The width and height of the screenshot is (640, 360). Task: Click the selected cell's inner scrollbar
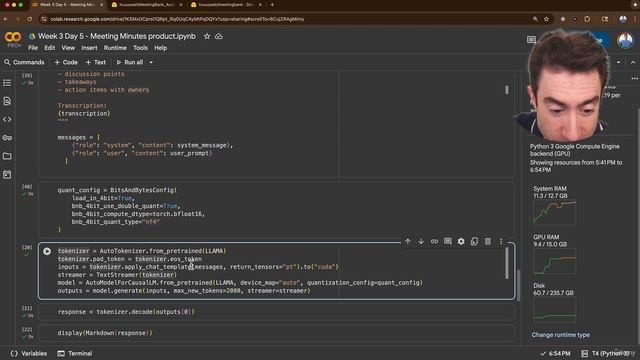click(507, 263)
